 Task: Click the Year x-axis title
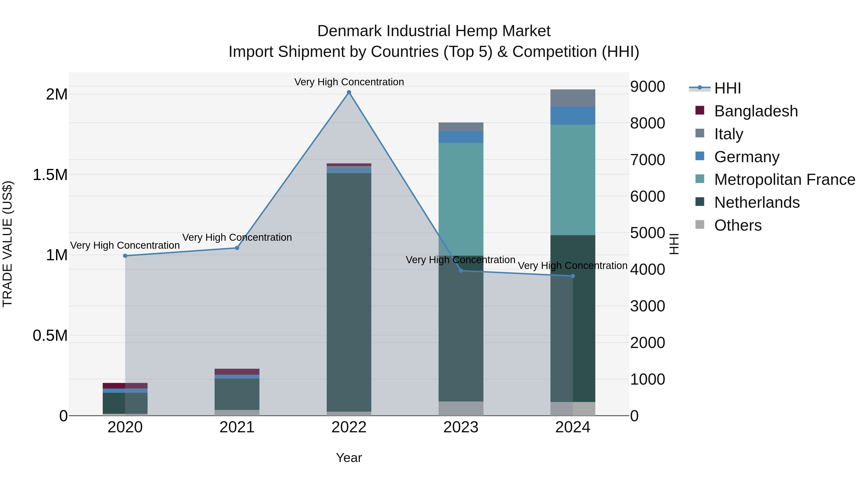(349, 458)
